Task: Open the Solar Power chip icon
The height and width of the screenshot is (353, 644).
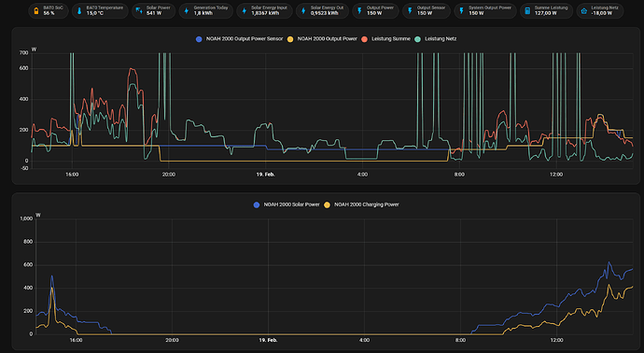Action: 139,10
